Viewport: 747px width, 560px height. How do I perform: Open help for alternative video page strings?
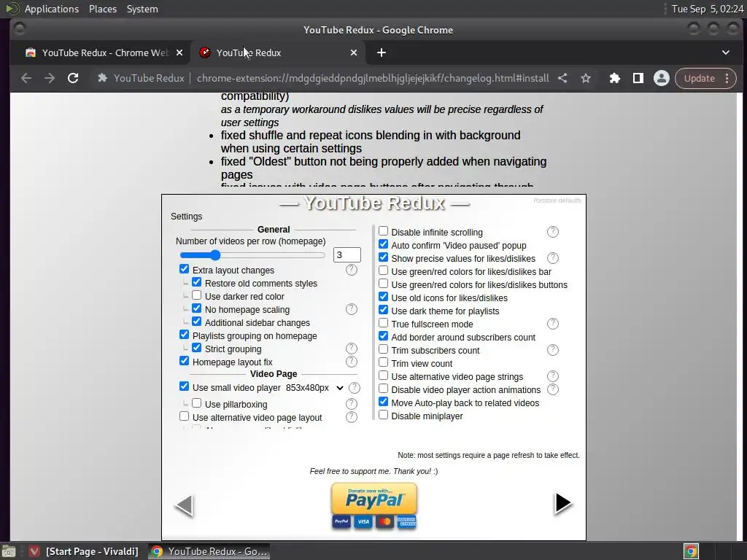point(553,376)
